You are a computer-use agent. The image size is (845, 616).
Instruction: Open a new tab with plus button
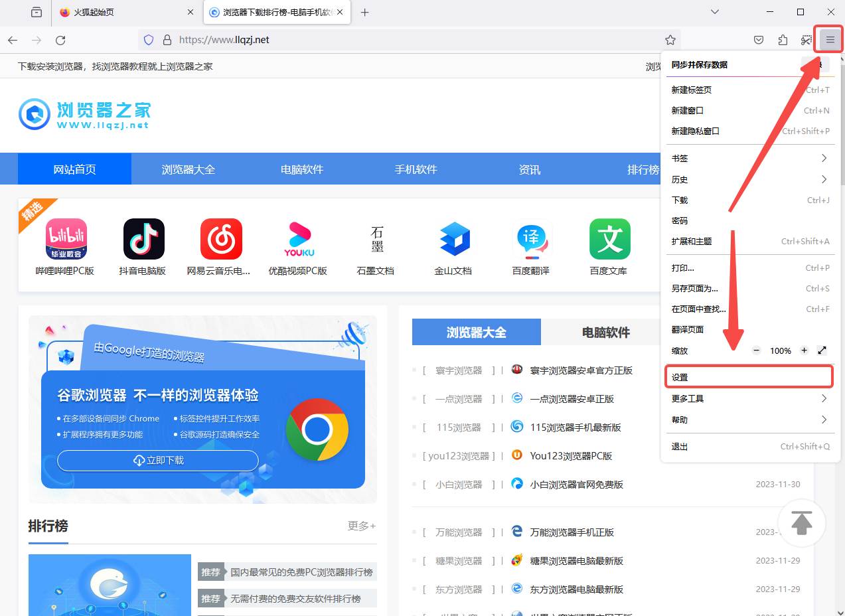click(364, 12)
